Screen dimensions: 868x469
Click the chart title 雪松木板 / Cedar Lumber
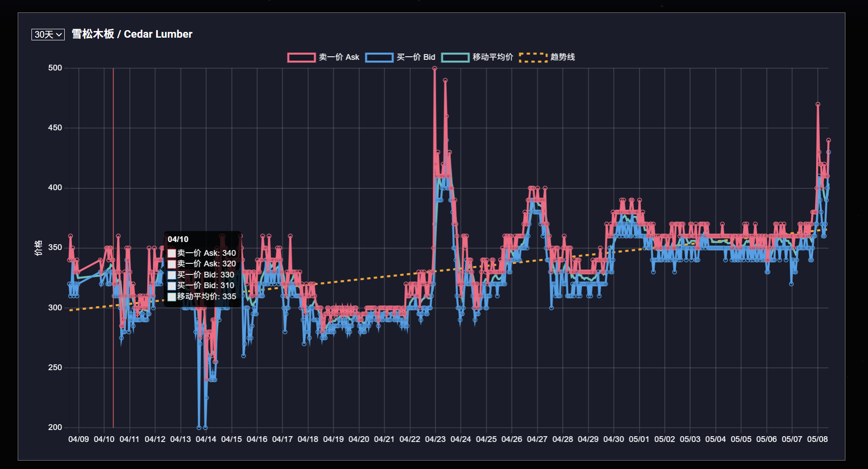point(132,34)
